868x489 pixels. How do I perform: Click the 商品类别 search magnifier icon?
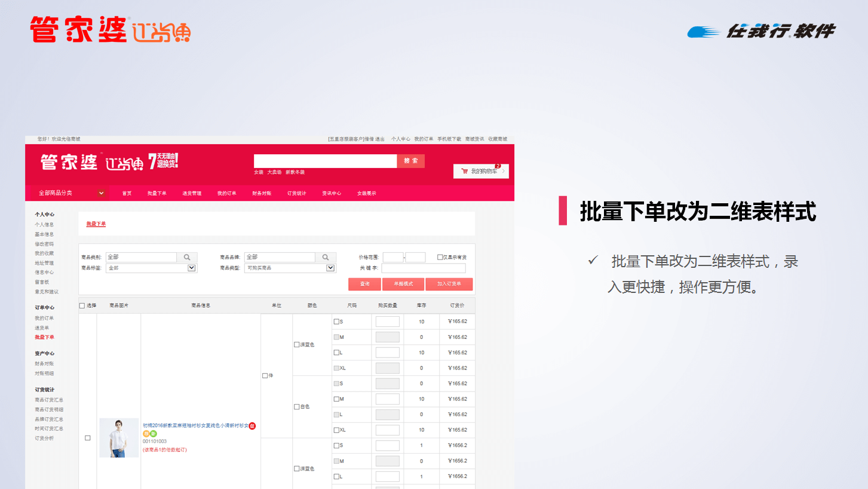pos(186,258)
